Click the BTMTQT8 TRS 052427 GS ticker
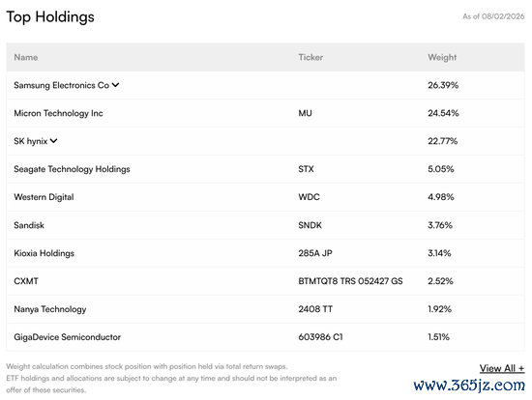Image resolution: width=532 pixels, height=400 pixels. [350, 281]
